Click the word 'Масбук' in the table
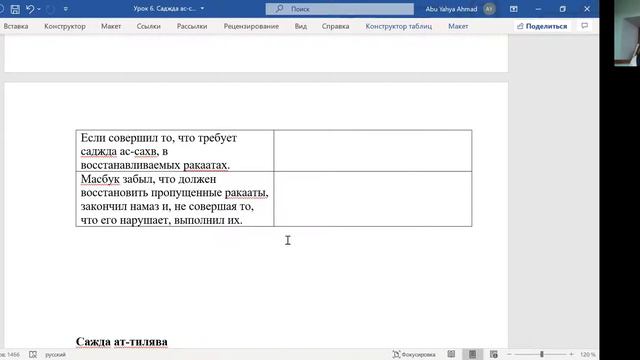Screen dimensions: 640x360 tap(100, 179)
